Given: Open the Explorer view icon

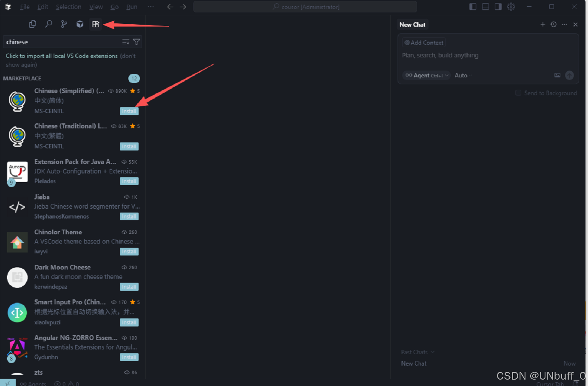Looking at the screenshot, I should [x=33, y=24].
